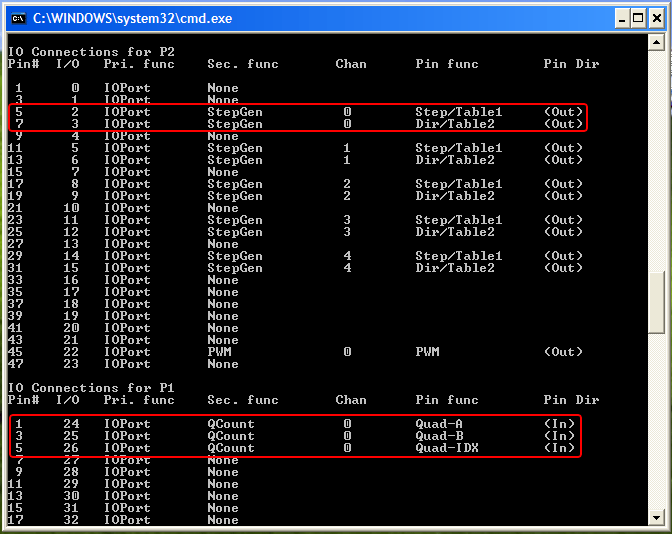
Task: Click 'QCount' in the I/O 26 row
Action: [231, 448]
